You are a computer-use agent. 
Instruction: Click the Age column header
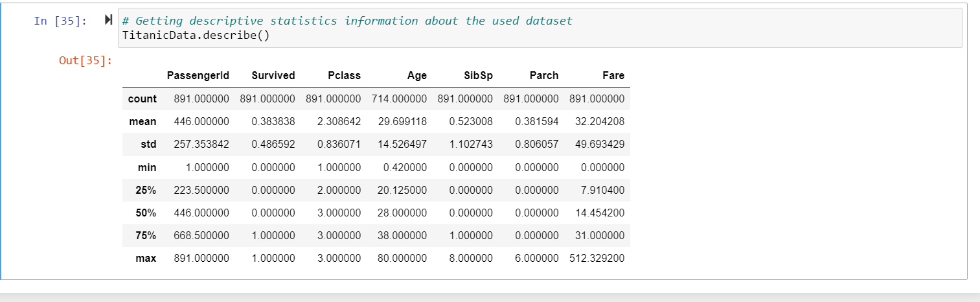[x=417, y=75]
